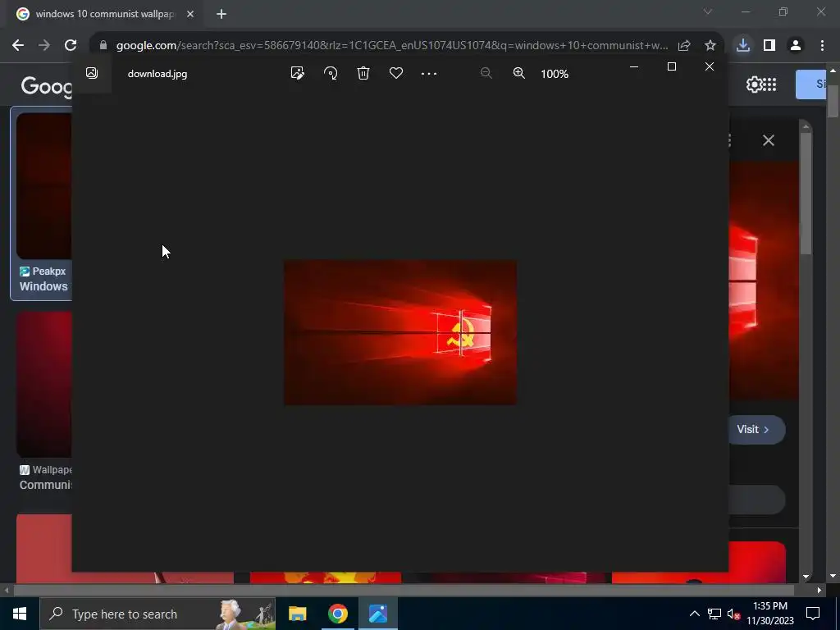Image resolution: width=840 pixels, height=630 pixels.
Task: Share this page from the address bar
Action: 684,46
